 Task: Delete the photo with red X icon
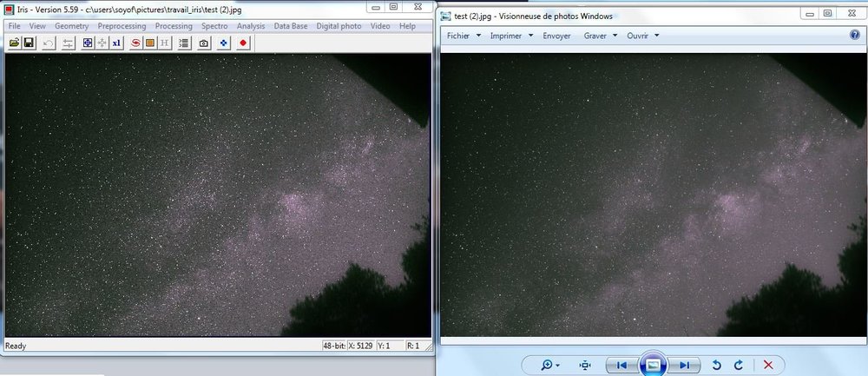coord(768,365)
